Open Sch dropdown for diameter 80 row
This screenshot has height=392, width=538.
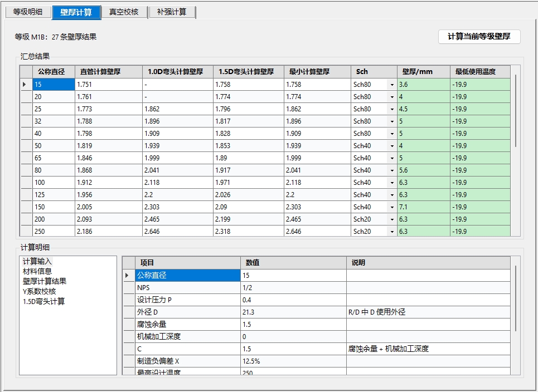[x=392, y=170]
